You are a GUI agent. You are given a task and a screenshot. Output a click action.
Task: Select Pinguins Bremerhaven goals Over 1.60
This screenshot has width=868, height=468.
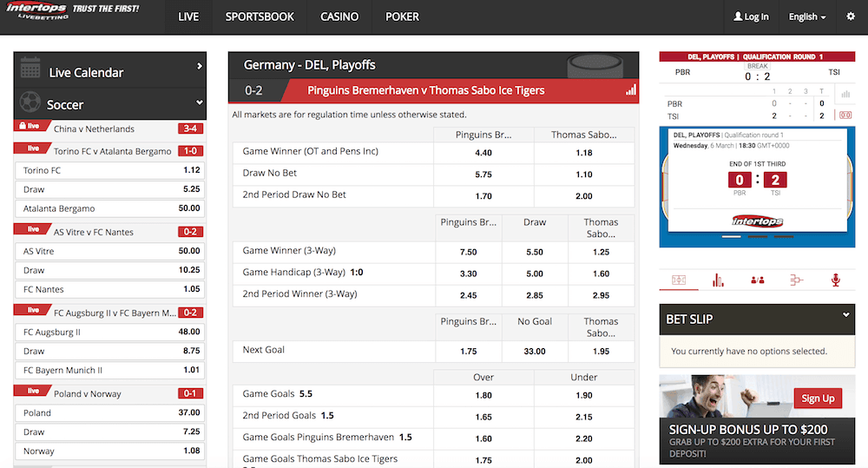click(x=483, y=438)
